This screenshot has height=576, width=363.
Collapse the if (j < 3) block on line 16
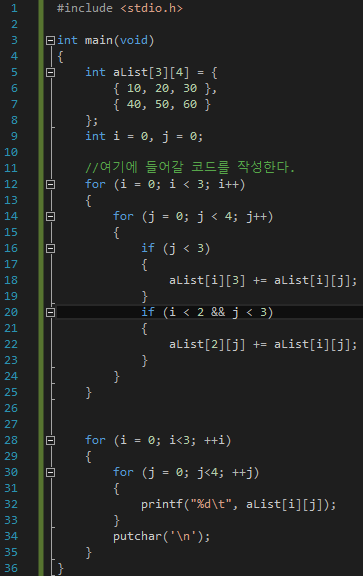pyautogui.click(x=50, y=249)
